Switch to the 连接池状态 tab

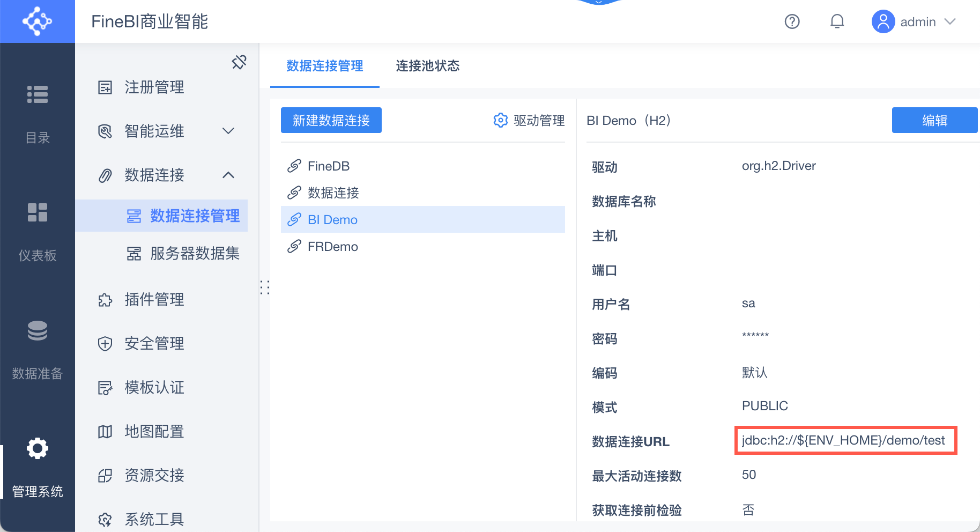point(427,66)
